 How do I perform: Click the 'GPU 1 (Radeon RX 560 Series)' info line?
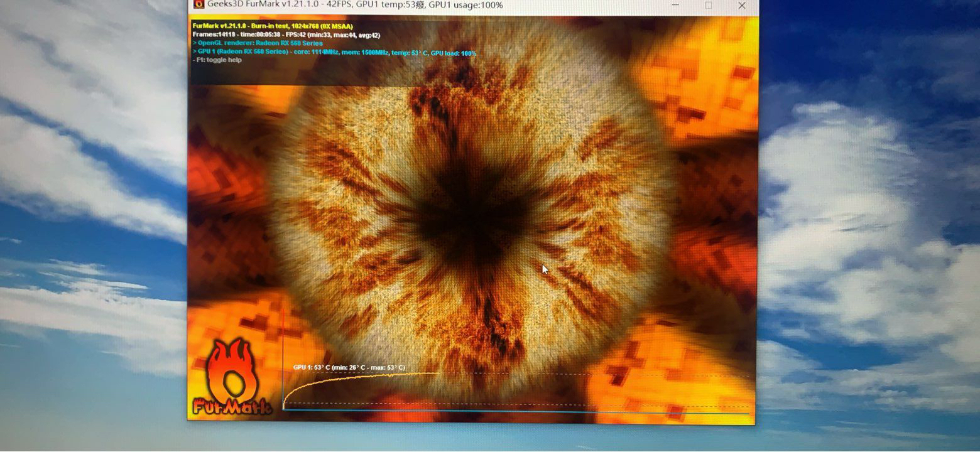coord(334,53)
